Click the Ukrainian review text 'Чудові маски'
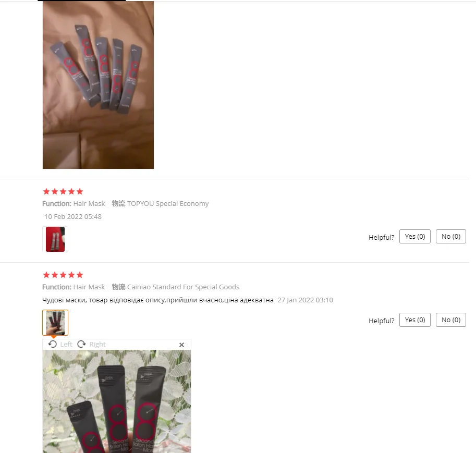 click(x=64, y=300)
